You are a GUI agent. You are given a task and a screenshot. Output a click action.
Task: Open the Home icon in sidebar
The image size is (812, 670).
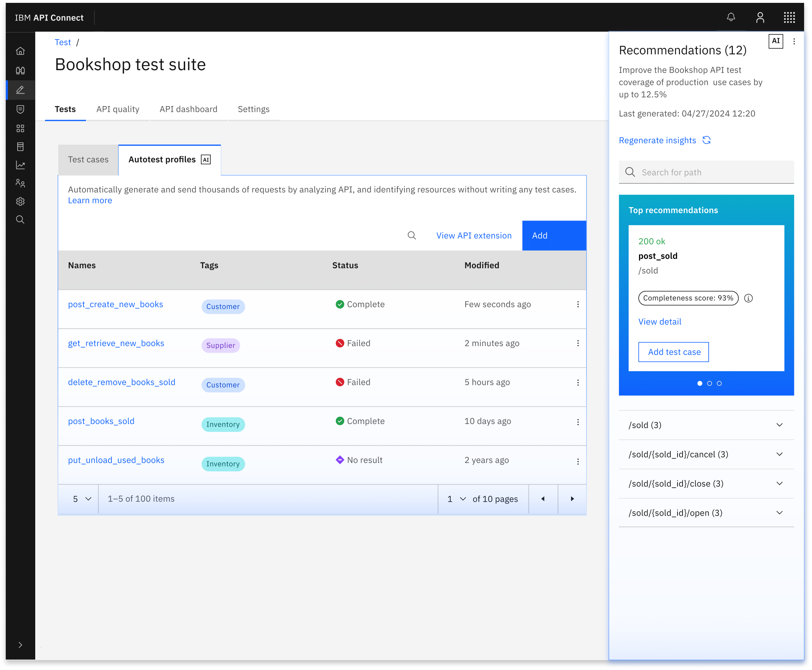tap(20, 51)
